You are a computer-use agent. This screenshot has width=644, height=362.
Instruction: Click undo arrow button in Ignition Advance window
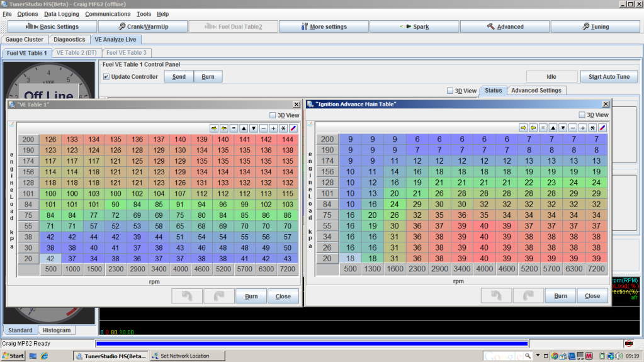496,295
